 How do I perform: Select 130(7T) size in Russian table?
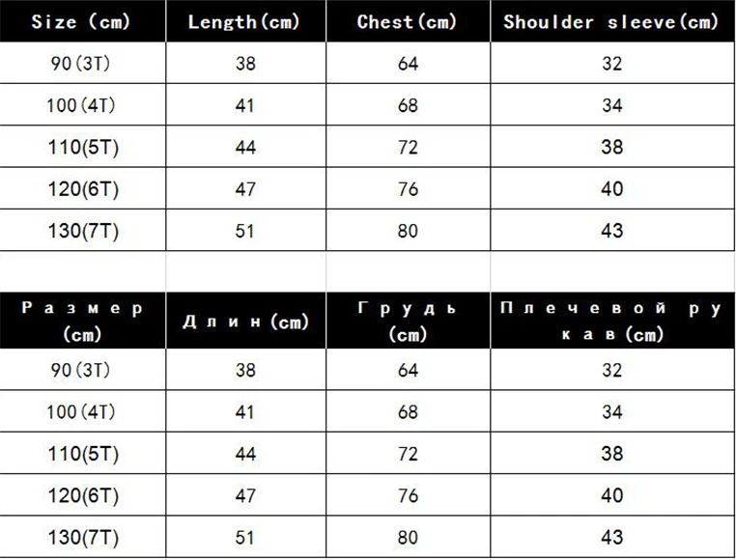tap(82, 537)
